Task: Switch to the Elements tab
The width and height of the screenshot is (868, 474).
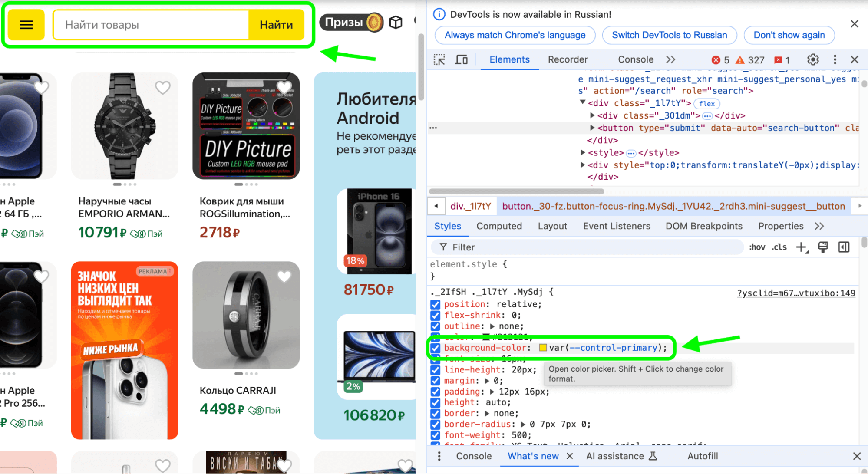Action: tap(509, 59)
